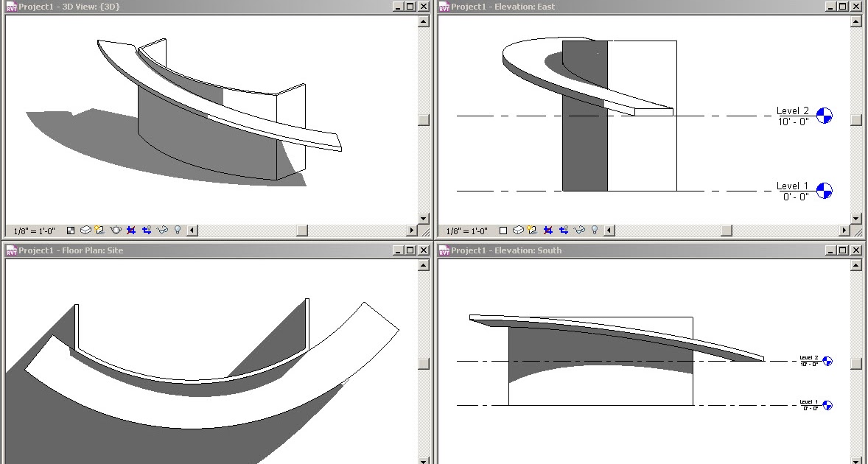The image size is (868, 464).
Task: Open Temporary Hide/Isolate glasses in East elevation
Action: [x=578, y=231]
